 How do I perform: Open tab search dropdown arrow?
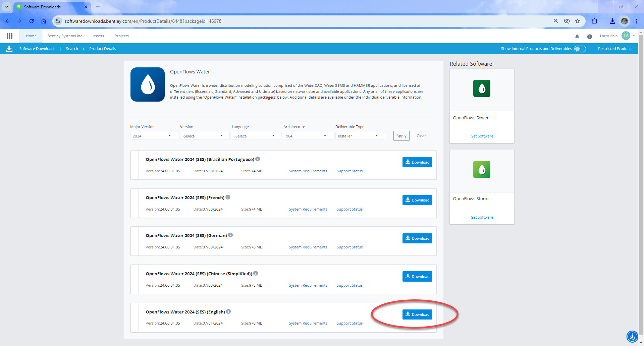point(7,7)
